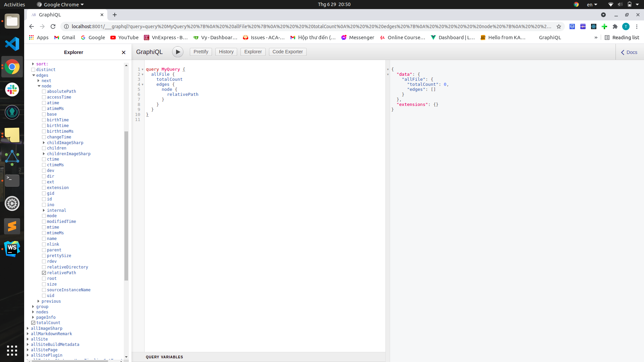
Task: Expand the allSitePlugin query
Action: (28, 355)
